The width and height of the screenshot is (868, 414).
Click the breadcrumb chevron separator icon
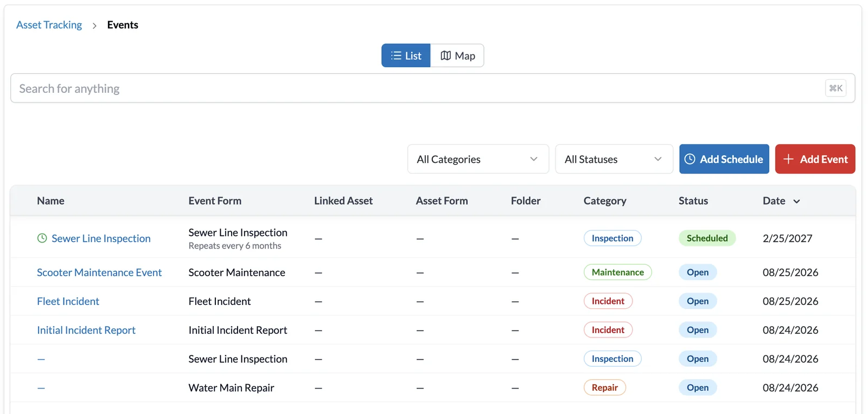click(x=94, y=26)
